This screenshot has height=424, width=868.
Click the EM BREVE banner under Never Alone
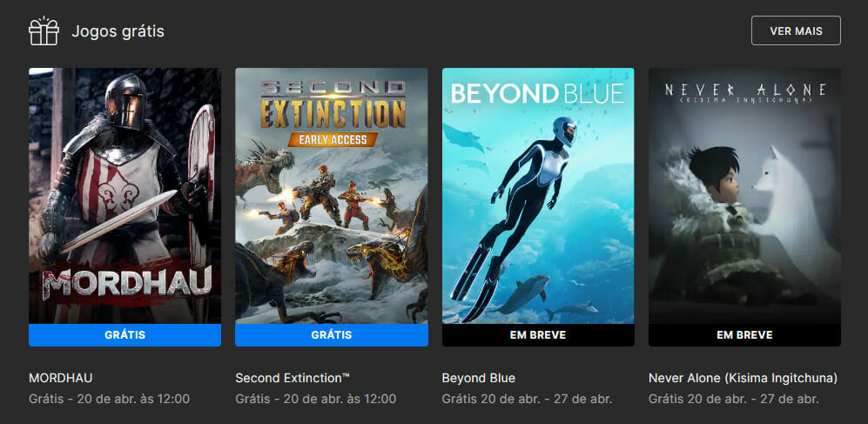pos(744,335)
